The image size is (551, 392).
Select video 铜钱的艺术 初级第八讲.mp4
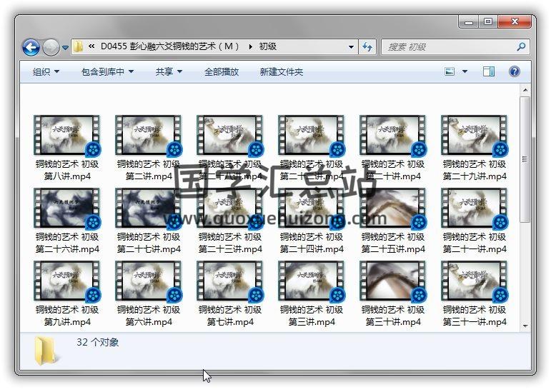pos(67,148)
